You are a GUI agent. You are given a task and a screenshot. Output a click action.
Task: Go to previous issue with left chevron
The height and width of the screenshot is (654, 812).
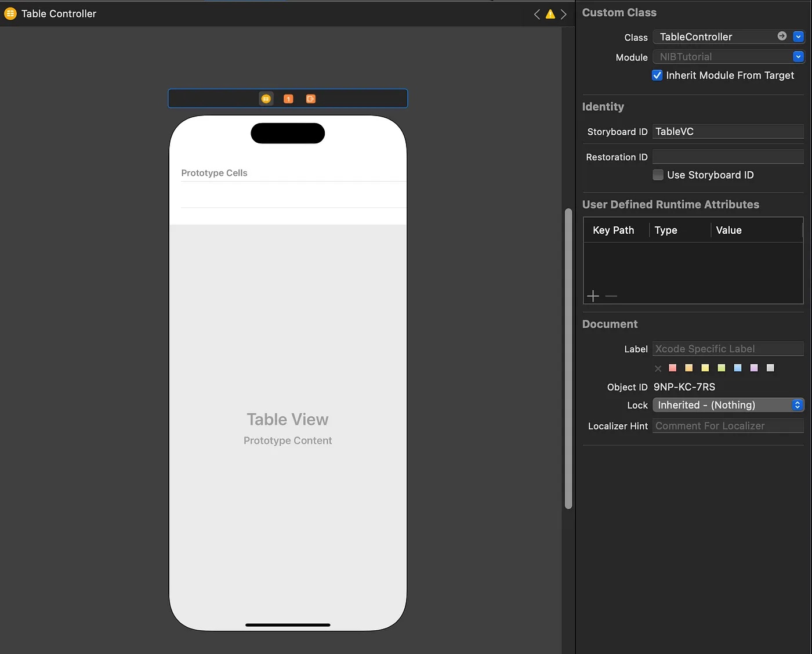tap(537, 14)
